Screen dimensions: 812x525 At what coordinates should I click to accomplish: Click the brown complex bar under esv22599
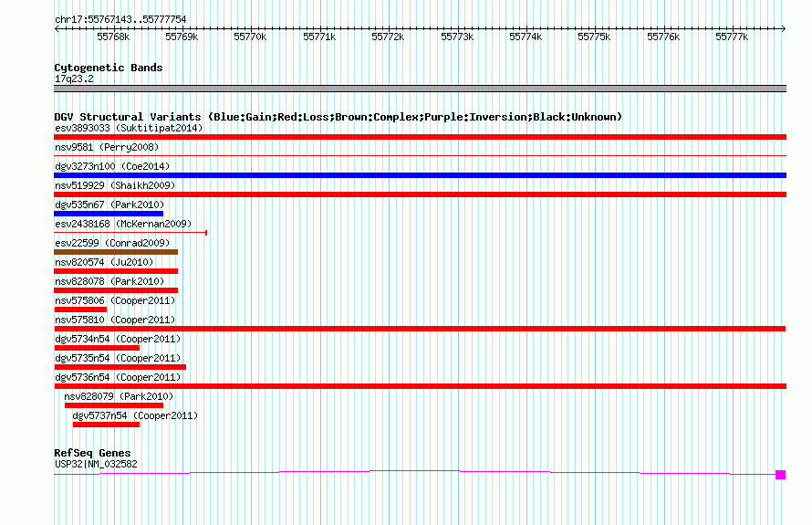pyautogui.click(x=116, y=252)
